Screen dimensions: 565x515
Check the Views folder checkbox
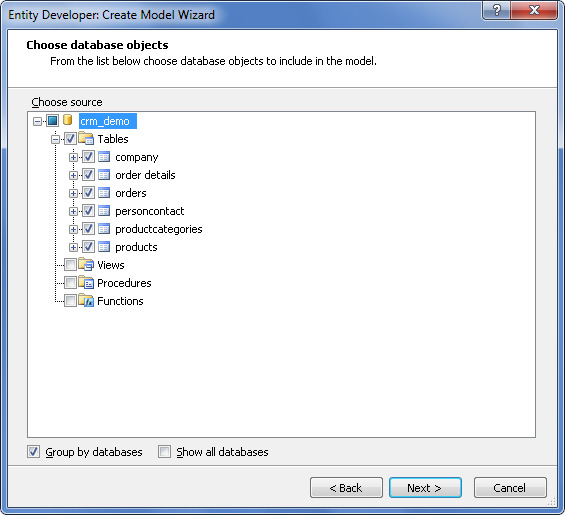[70, 265]
